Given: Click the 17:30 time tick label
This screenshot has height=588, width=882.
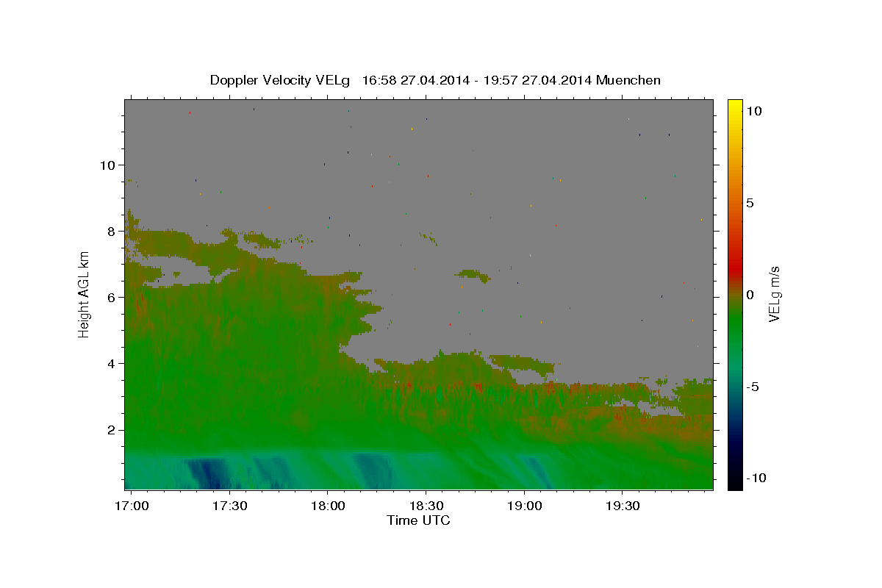Looking at the screenshot, I should pyautogui.click(x=229, y=506).
